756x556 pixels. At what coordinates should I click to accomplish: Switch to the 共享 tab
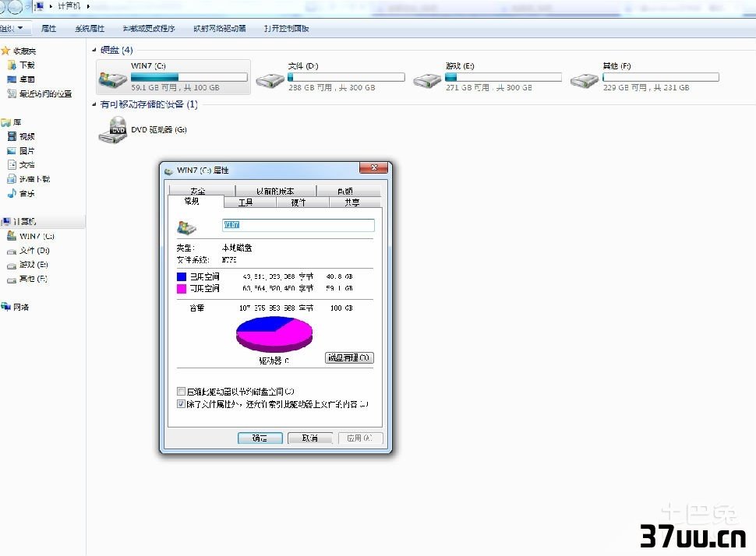coord(355,202)
